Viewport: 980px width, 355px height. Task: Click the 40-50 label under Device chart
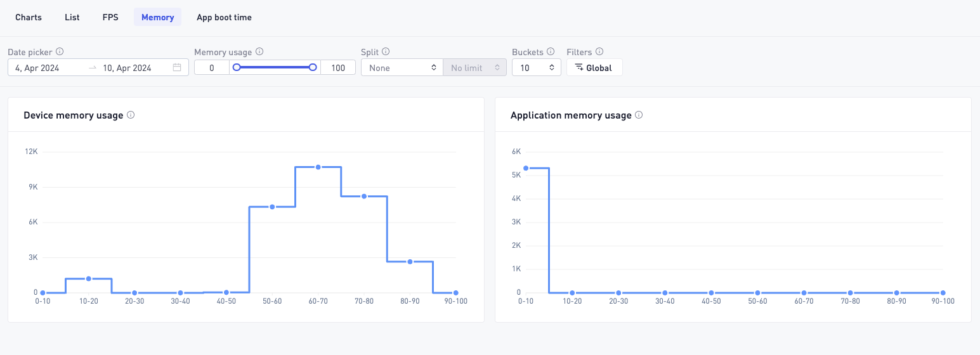[x=226, y=301]
